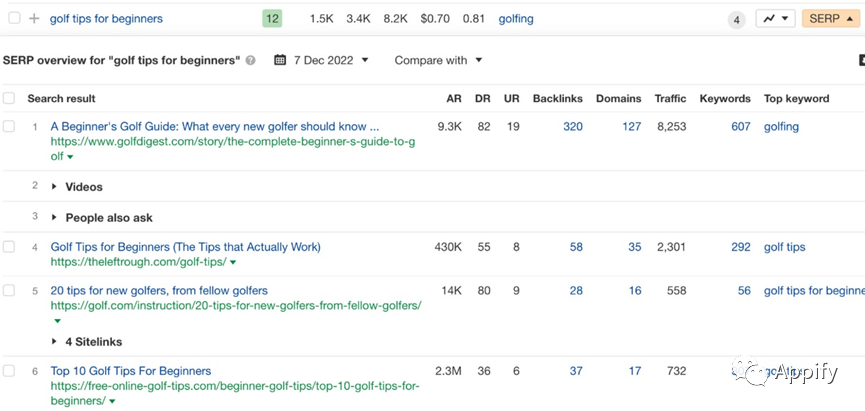The width and height of the screenshot is (865, 411).
Task: Expand the free-online-golf-tips.com URL dropdown arrow
Action: pyautogui.click(x=113, y=401)
